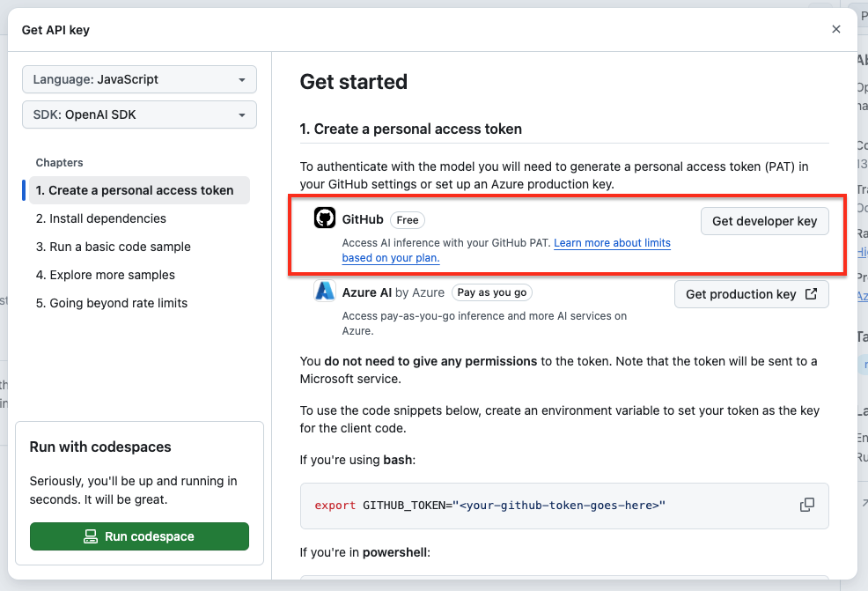Click the Azure AI logo icon
The height and width of the screenshot is (591, 868).
point(325,292)
